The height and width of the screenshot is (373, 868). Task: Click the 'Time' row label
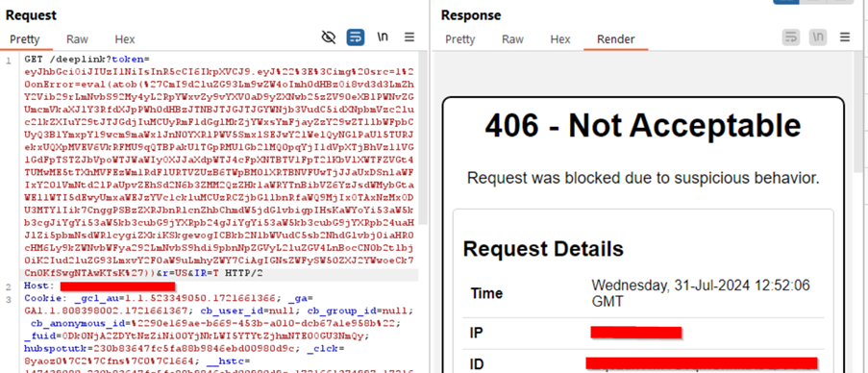click(x=486, y=293)
